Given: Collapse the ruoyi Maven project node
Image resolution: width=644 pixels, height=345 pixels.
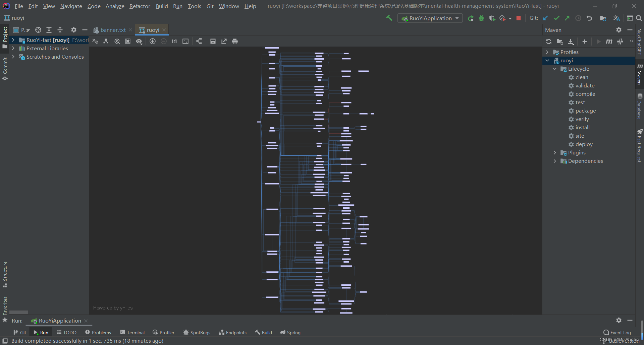Looking at the screenshot, I should pos(547,61).
